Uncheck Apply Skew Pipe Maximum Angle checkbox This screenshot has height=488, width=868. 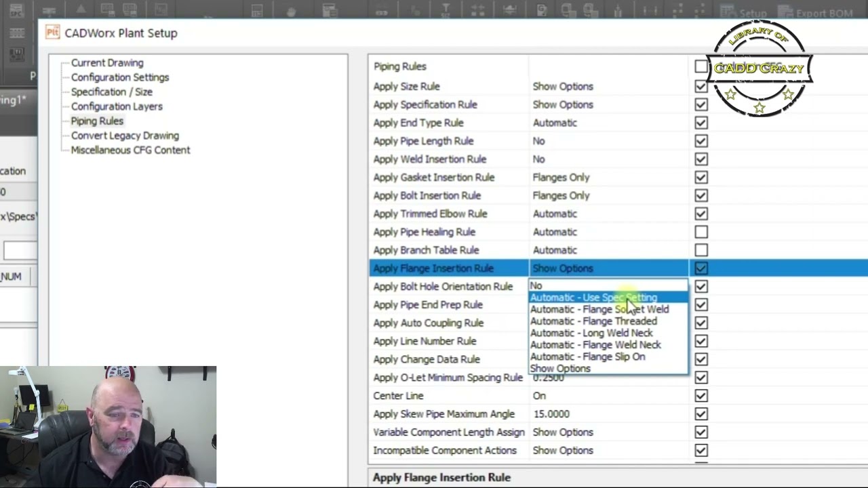(701, 414)
